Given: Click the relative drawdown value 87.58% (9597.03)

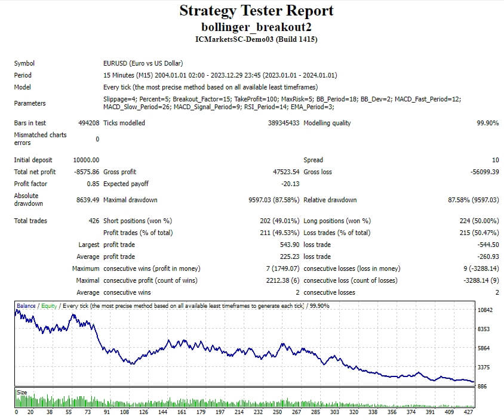Looking at the screenshot, I should pyautogui.click(x=474, y=200).
